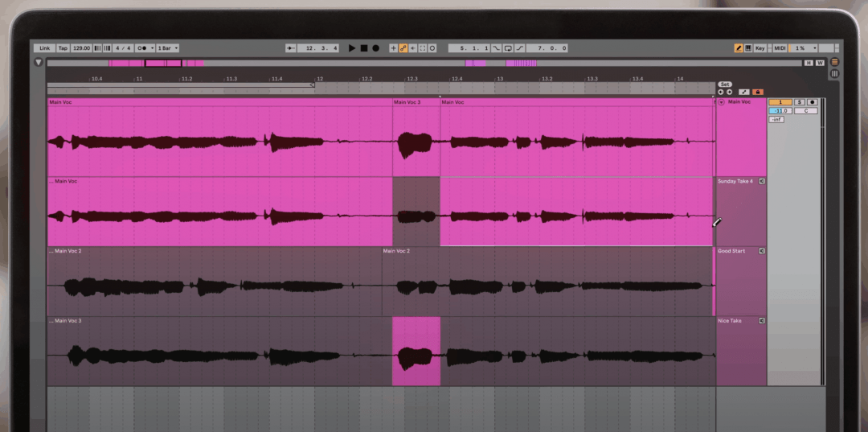
Task: Toggle the MIDI Arrangement Overdub plus icon
Action: pyautogui.click(x=394, y=48)
